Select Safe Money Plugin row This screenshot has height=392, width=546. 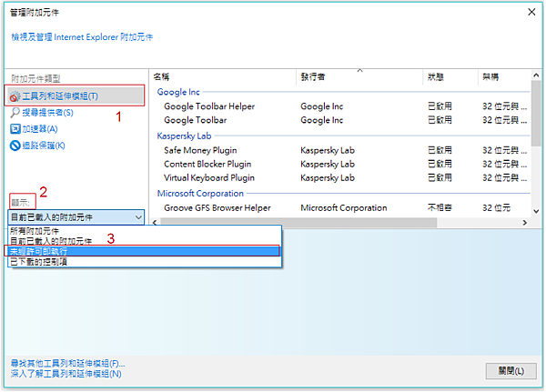[x=341, y=150]
